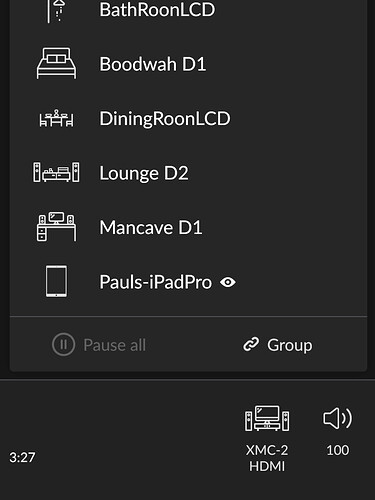Click the volume level 100 label

(x=338, y=450)
